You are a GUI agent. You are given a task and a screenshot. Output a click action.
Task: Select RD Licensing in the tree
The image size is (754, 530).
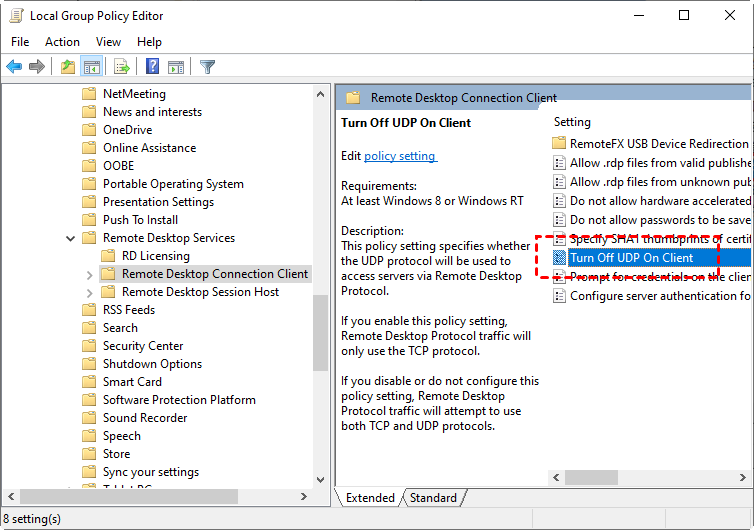(x=156, y=256)
